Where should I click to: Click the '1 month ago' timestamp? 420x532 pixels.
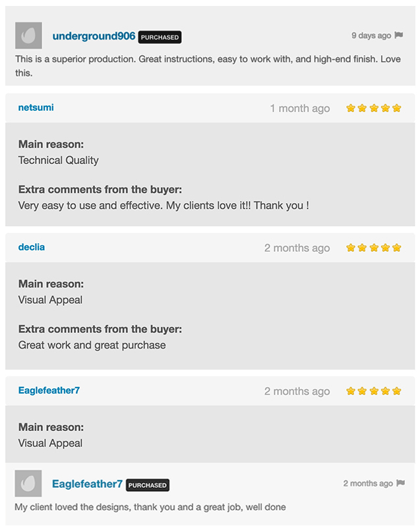[x=300, y=109]
